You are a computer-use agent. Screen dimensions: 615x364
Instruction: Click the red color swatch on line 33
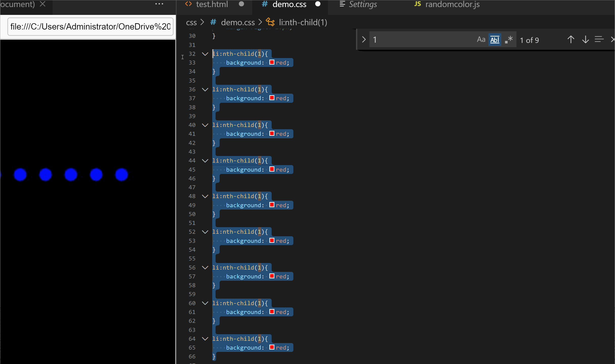tap(272, 62)
